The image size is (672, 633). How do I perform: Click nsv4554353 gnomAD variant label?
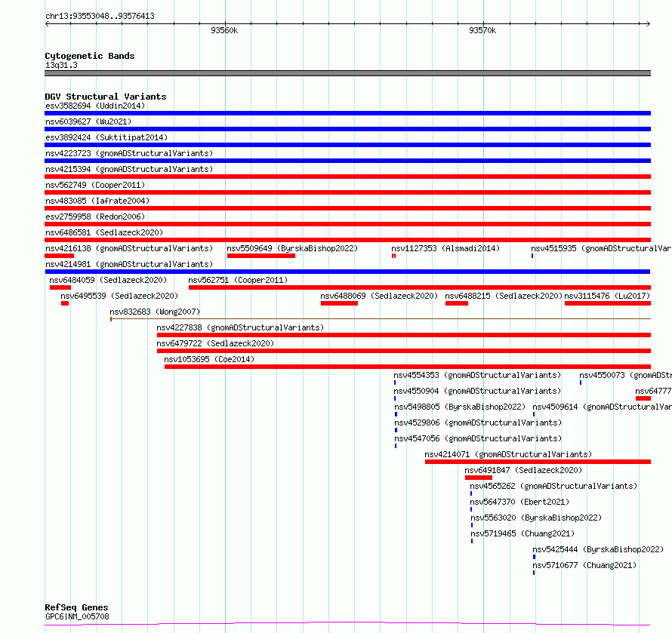477,375
